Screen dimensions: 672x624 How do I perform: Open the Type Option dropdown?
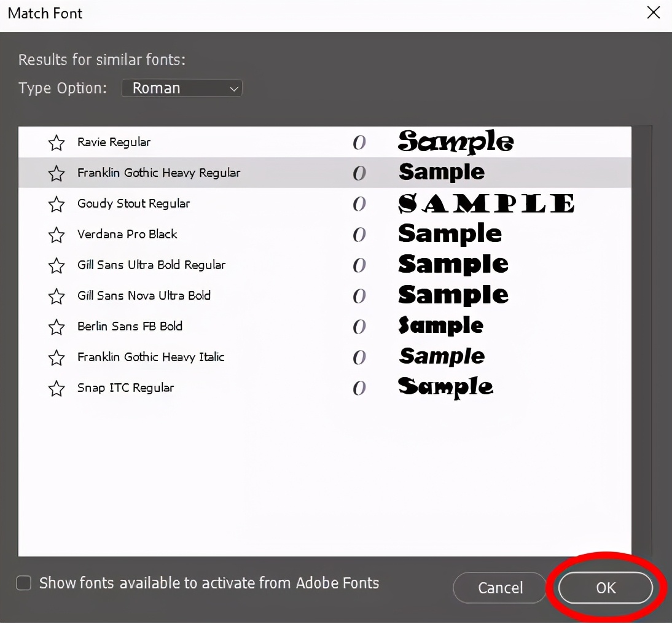pos(182,88)
